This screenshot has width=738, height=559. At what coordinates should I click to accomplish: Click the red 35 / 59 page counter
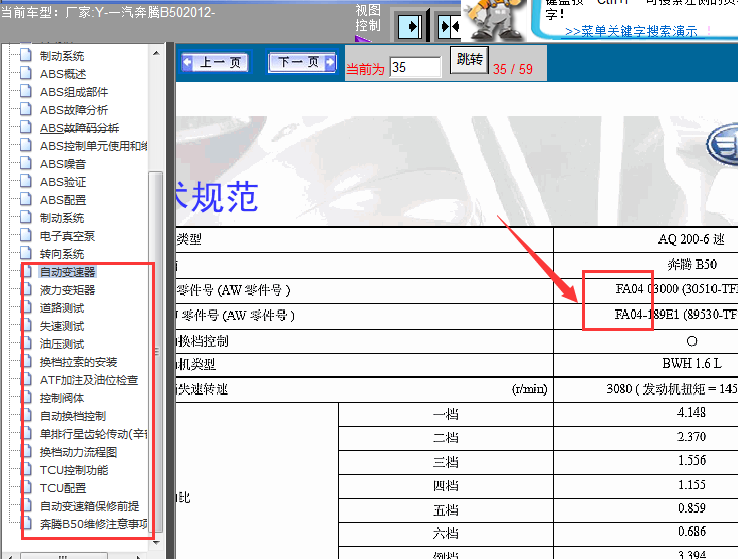click(x=513, y=69)
